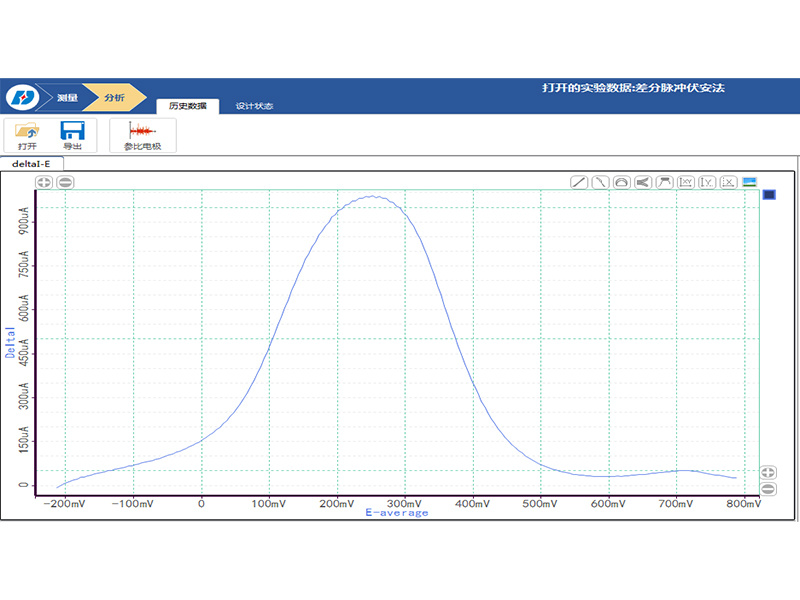Click the 150uA y-axis tick label
The image size is (800, 600).
point(24,440)
